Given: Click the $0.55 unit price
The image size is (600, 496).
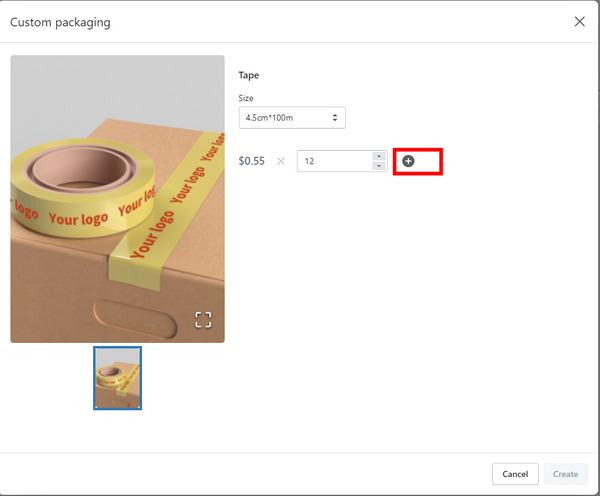Looking at the screenshot, I should (252, 161).
